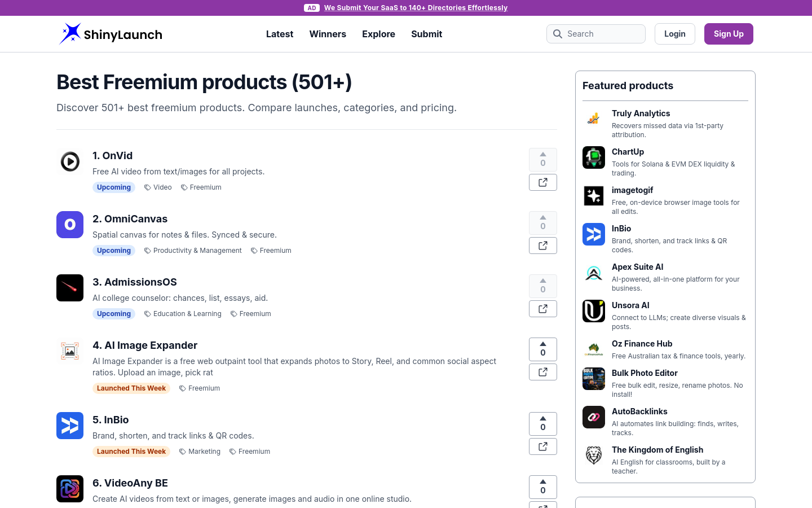812x508 pixels.
Task: Click the Apex Suite AI featured icon
Action: coord(594,273)
